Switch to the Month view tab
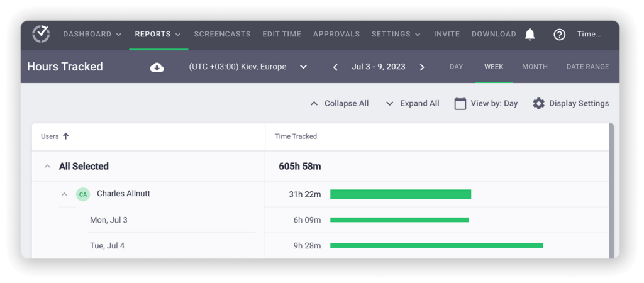The image size is (644, 283). click(x=535, y=67)
